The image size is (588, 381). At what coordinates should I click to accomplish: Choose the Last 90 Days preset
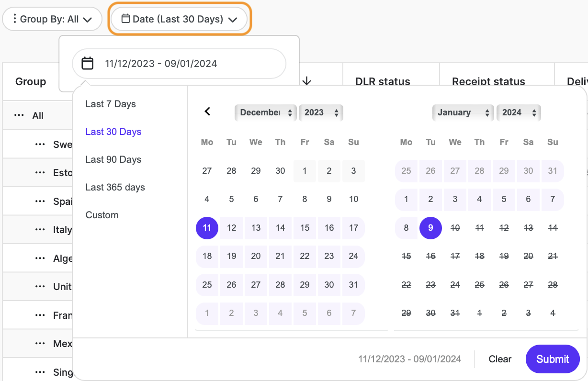click(113, 159)
